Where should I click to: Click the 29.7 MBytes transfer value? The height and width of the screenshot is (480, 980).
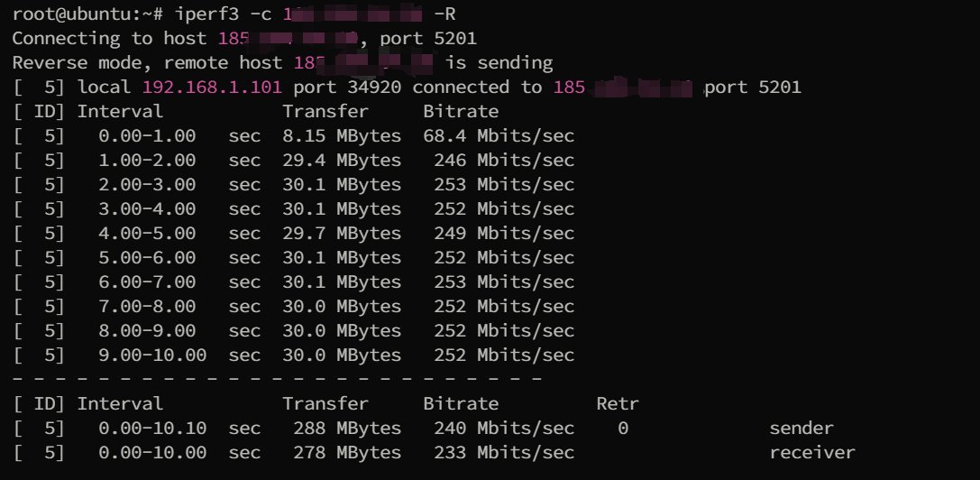(x=342, y=234)
